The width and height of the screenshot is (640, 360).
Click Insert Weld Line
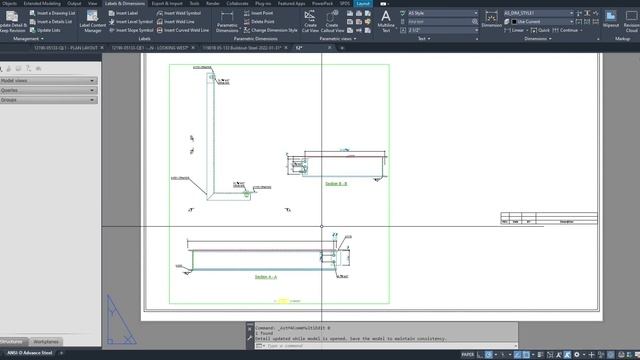176,22
